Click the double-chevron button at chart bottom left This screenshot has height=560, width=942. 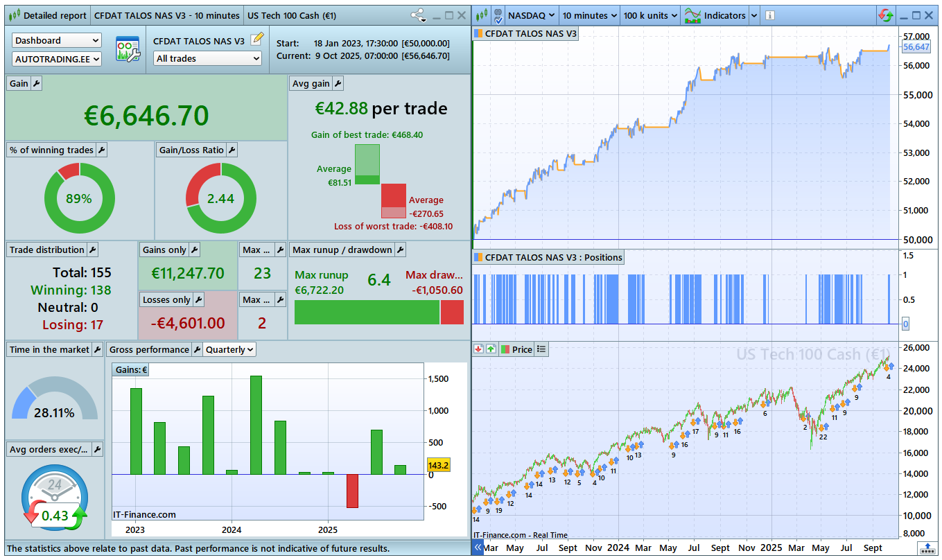(478, 548)
